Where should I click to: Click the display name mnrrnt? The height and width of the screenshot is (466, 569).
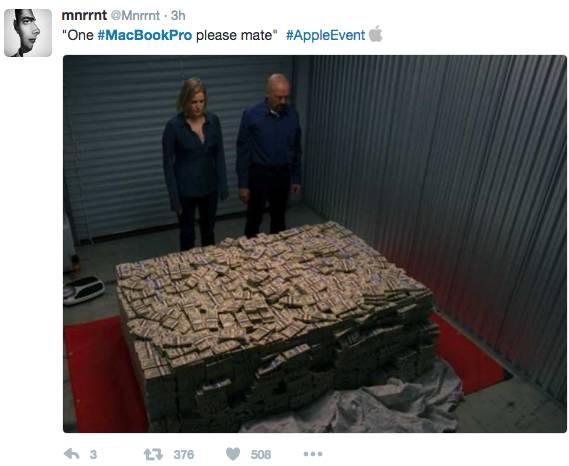84,15
